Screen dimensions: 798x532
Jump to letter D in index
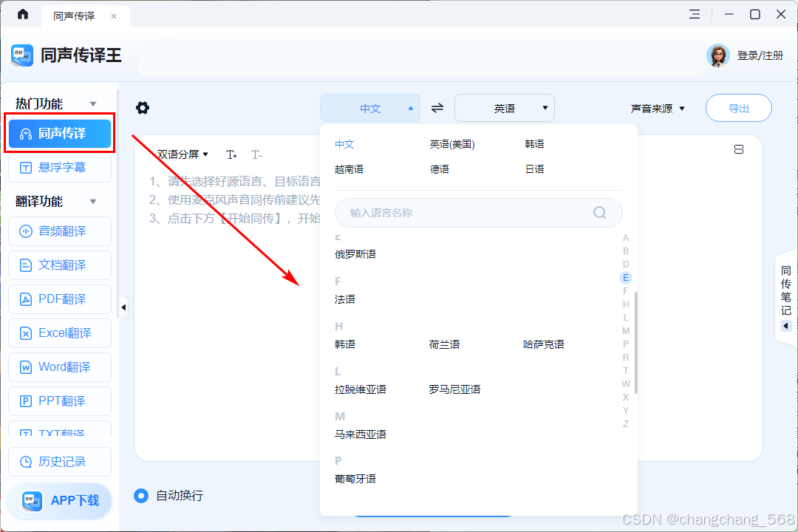[x=626, y=265]
